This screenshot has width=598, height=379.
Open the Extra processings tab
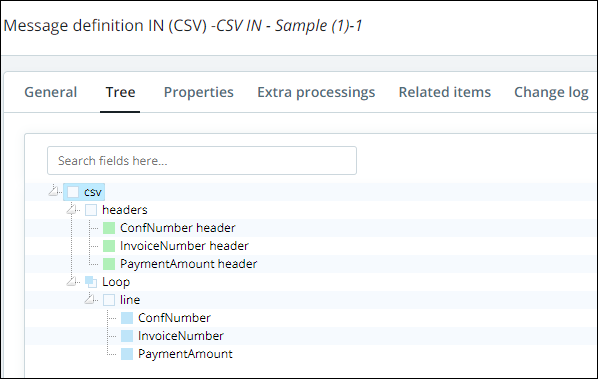(316, 92)
